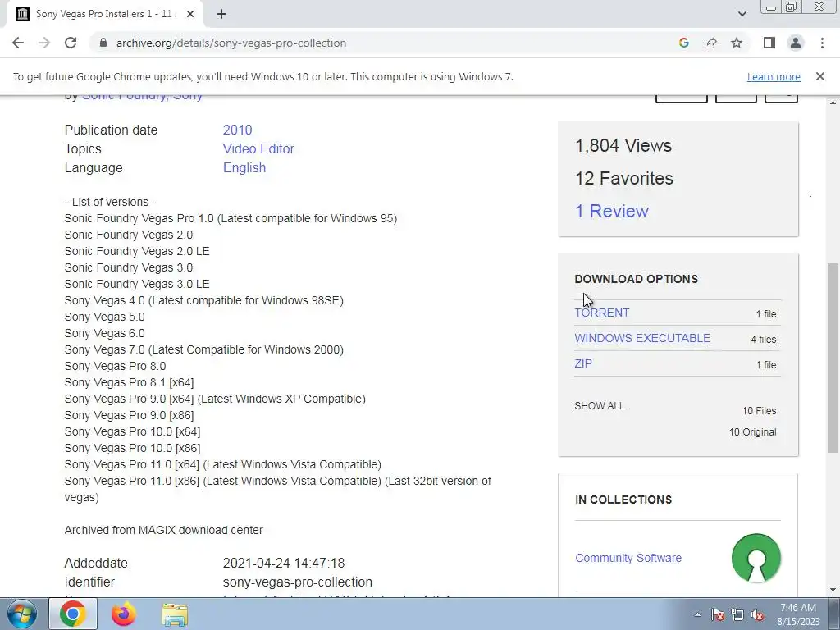Viewport: 840px width, 630px height.
Task: Expand WINDOWS EXECUTABLE download option
Action: 642,338
